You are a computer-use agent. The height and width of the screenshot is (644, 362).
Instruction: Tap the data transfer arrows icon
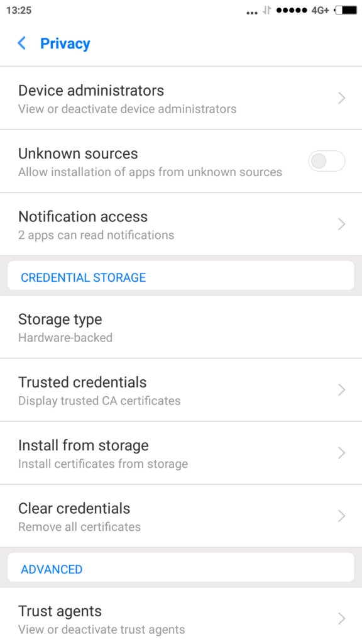[x=266, y=10]
